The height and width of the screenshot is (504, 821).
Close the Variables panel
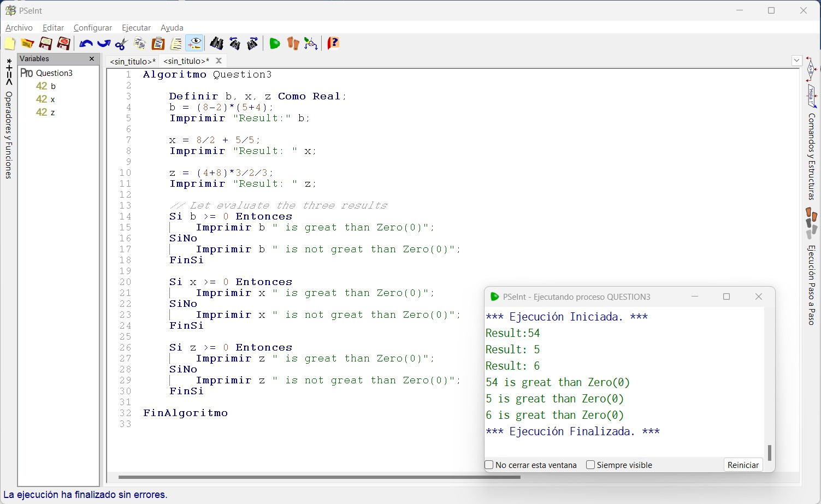pos(92,59)
